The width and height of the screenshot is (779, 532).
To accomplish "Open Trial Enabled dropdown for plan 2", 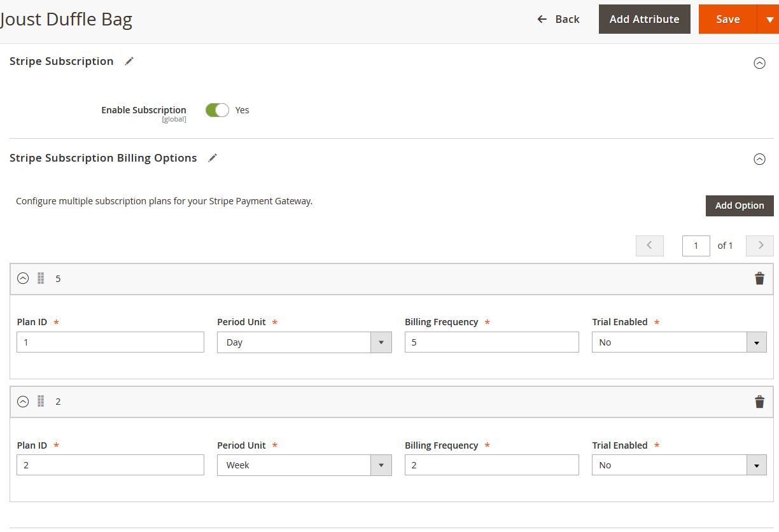I will (679, 465).
